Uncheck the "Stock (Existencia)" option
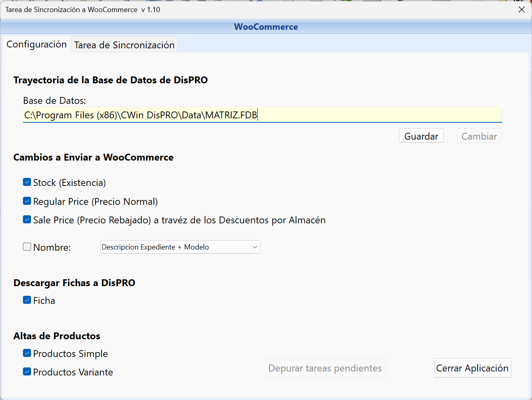 27,182
